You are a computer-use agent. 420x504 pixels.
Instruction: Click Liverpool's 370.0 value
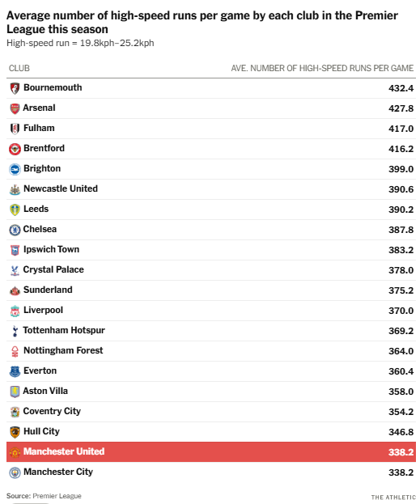pyautogui.click(x=401, y=311)
